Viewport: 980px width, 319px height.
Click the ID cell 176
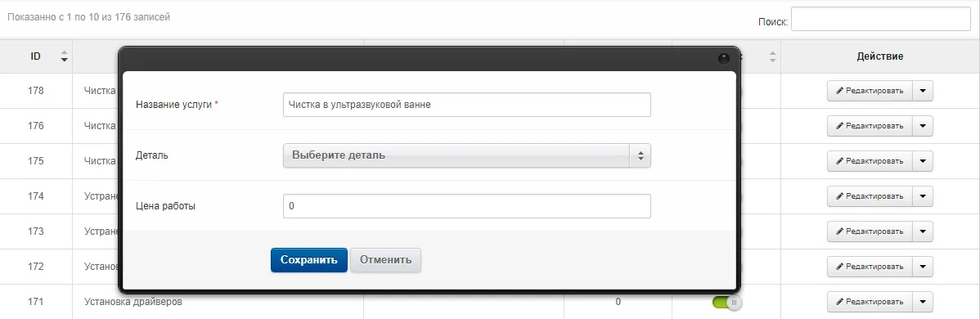coord(36,126)
